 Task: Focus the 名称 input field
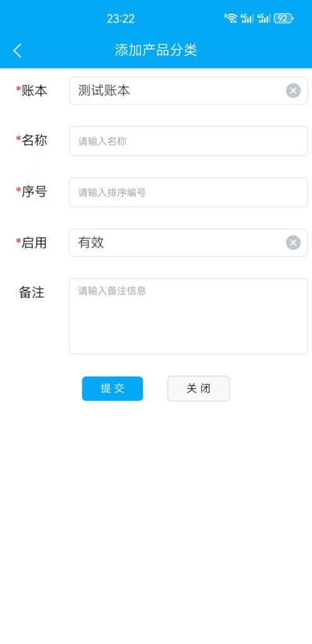(189, 142)
